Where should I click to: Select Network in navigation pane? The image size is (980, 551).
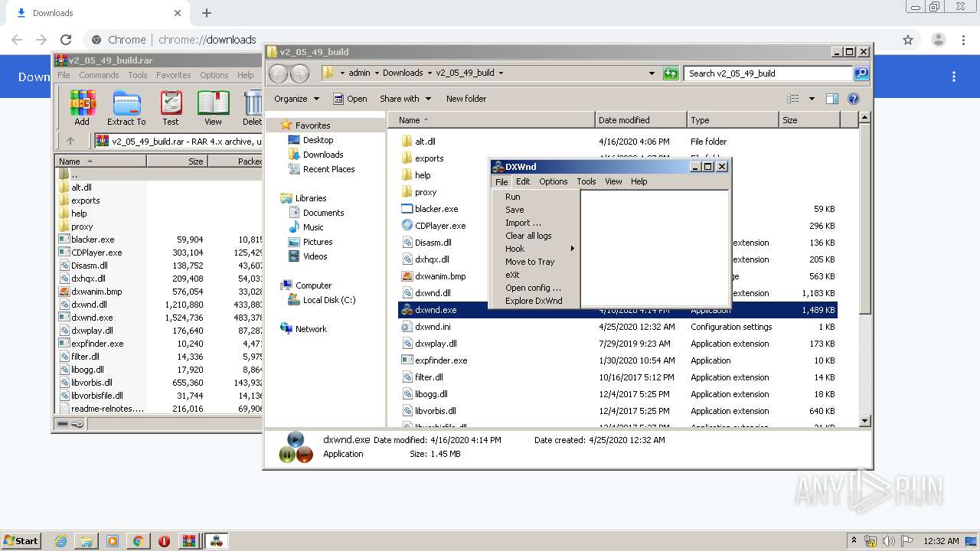[x=311, y=329]
